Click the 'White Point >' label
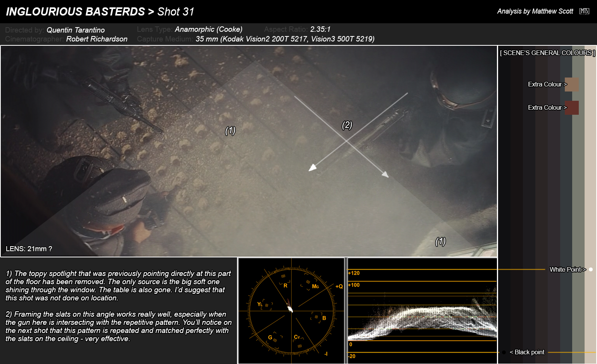 coord(568,269)
